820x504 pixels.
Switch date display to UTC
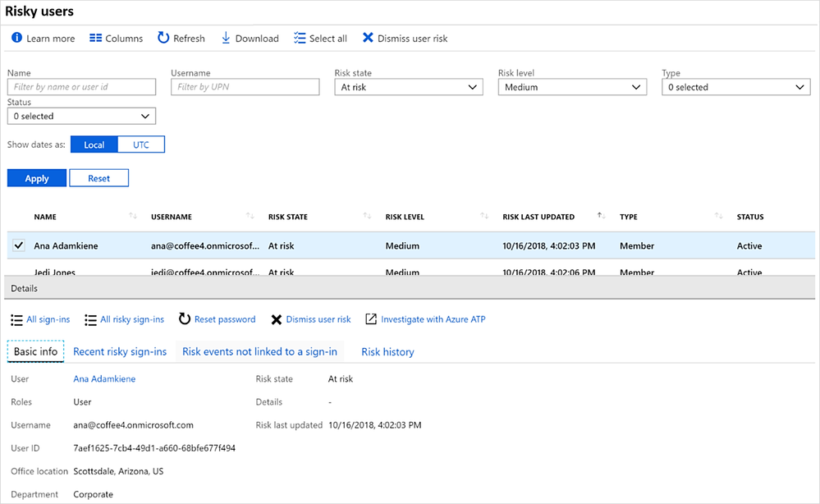pos(141,144)
